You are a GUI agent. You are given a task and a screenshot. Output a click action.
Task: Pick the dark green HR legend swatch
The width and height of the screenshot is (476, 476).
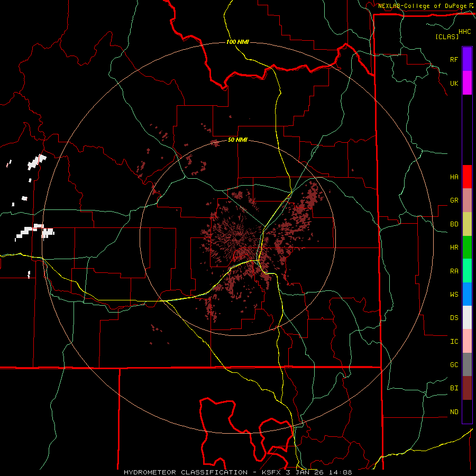[467, 248]
